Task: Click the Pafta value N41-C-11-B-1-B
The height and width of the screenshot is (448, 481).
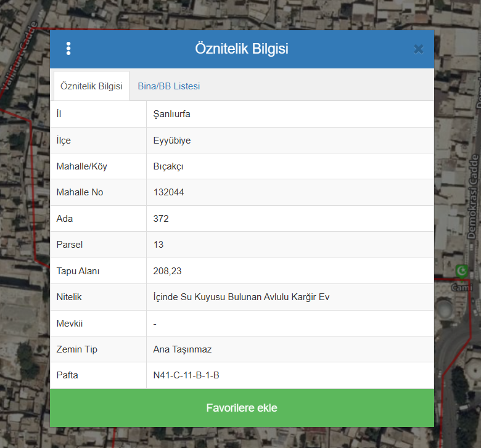Action: click(186, 375)
